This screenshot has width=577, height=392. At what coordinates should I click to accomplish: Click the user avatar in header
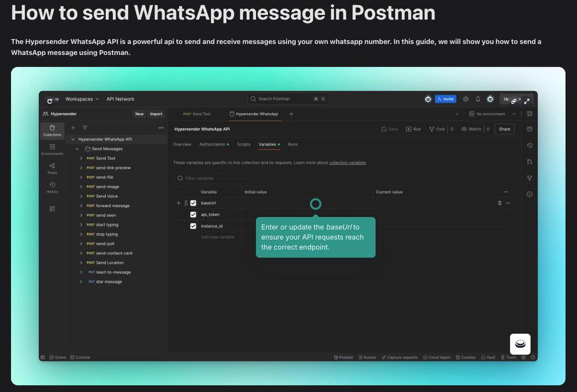490,99
